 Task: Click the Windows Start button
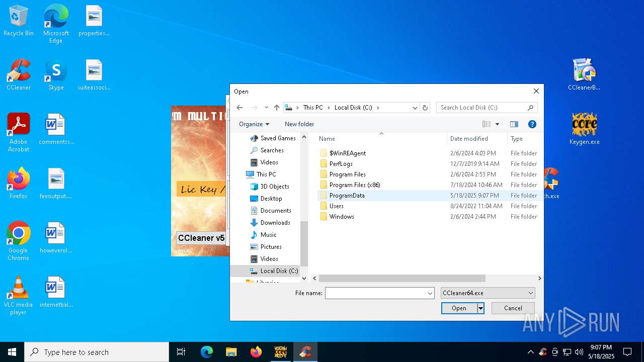12,352
